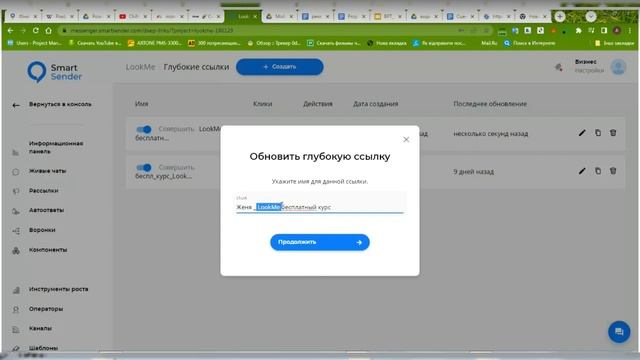The width and height of the screenshot is (640, 360).
Task: Click the Последнее обновление column header
Action: coord(490,104)
